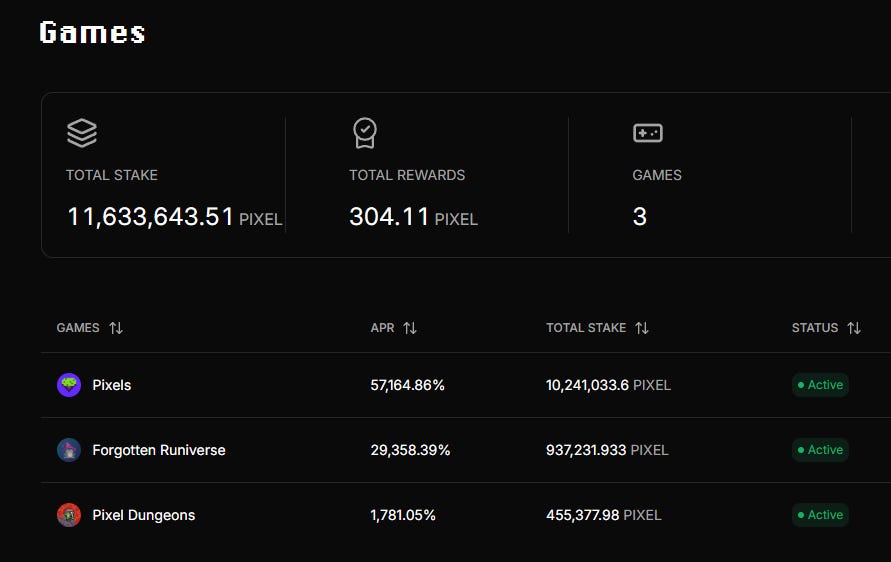
Task: Click the Active badge for Pixels
Action: tap(820, 385)
